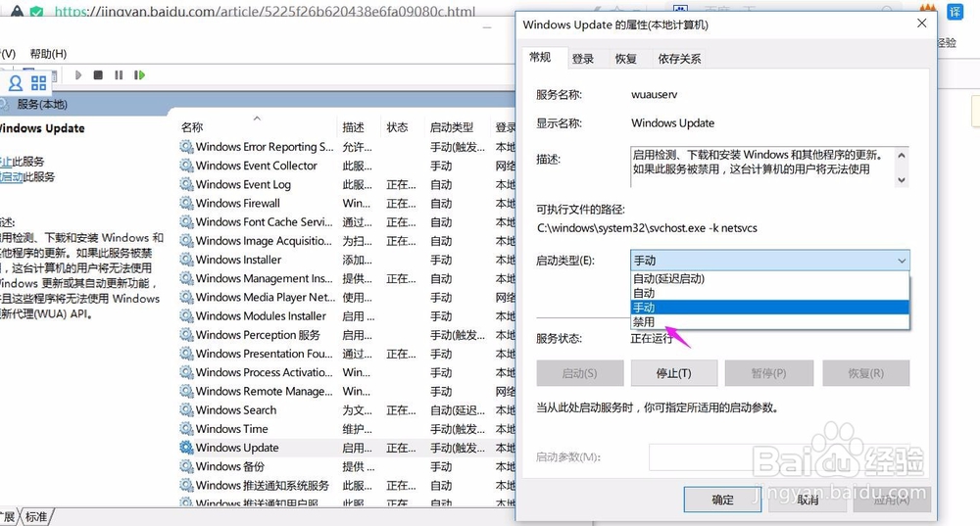980x526 pixels.
Task: Select Windows Font Cache Servi... row
Action: 347,221
